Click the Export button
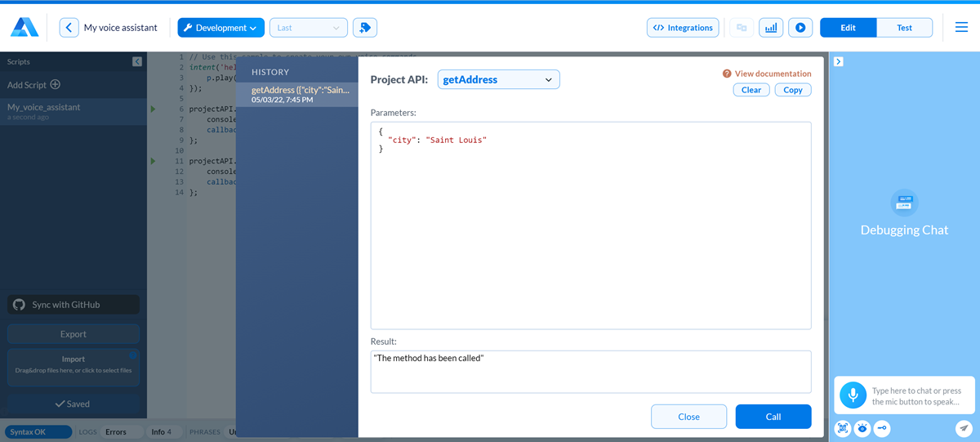The width and height of the screenshot is (980, 442). [x=73, y=334]
